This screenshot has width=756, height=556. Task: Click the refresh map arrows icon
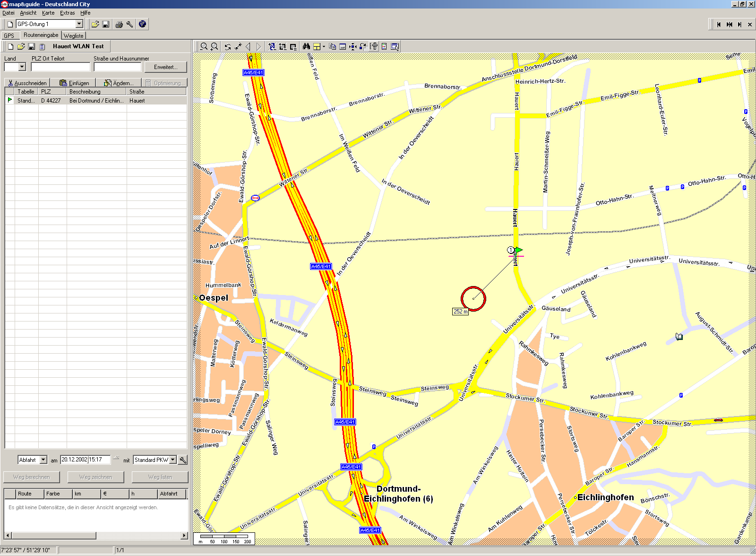(228, 46)
